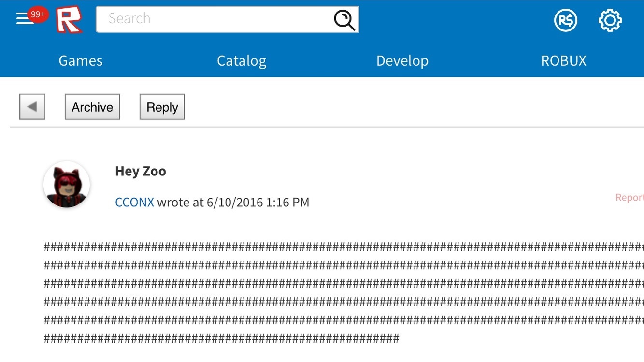This screenshot has height=362, width=644.
Task: Open the settings gear
Action: click(x=610, y=20)
